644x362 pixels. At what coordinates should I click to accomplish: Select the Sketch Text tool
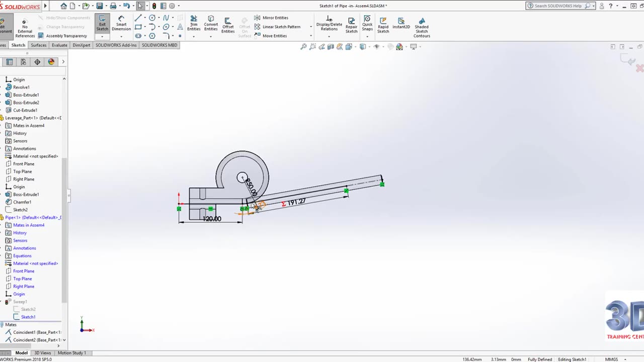point(180,27)
